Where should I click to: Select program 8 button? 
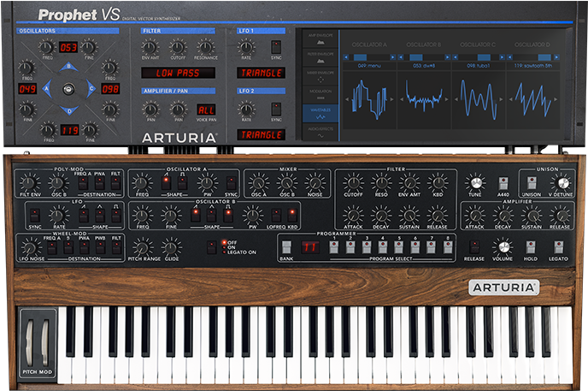[x=448, y=247]
